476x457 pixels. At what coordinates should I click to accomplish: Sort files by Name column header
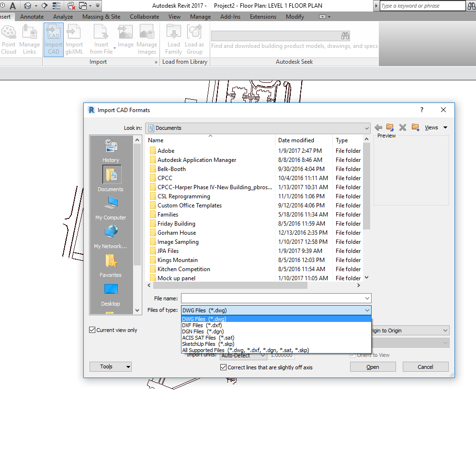210,140
